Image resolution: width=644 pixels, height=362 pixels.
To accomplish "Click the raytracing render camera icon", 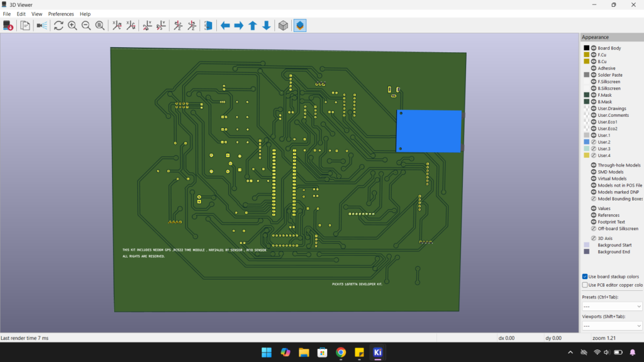I will pyautogui.click(x=42, y=25).
